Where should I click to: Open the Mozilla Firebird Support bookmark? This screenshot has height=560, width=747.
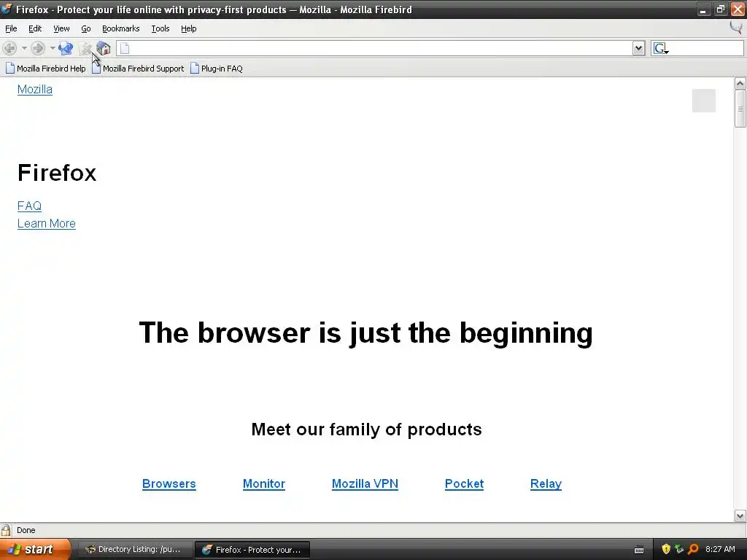coord(138,69)
